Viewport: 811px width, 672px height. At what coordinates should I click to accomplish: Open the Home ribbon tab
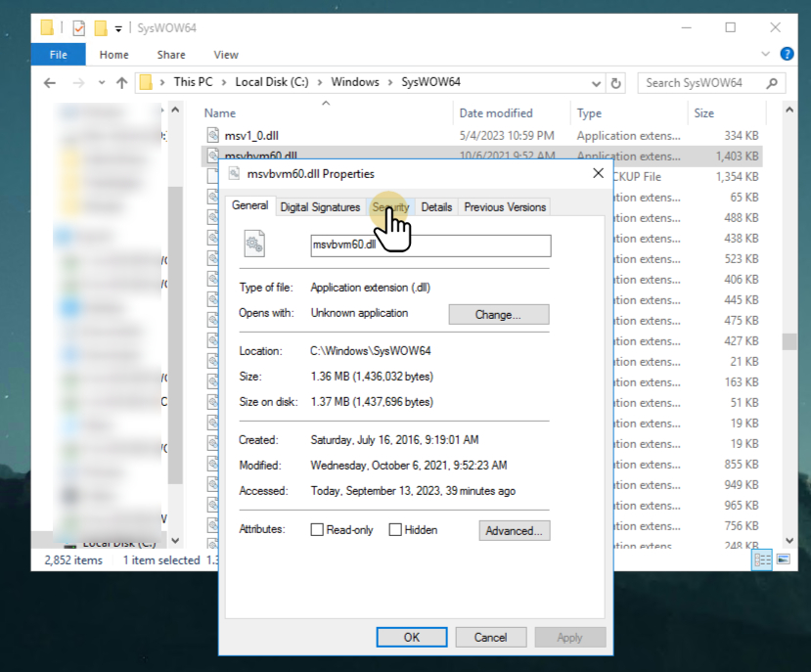113,55
